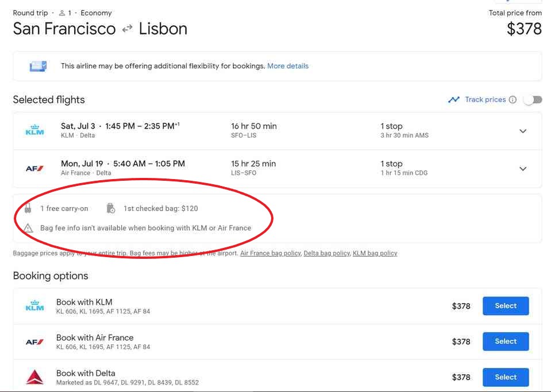Click the 'Marketed as DL 9647' flight numbers text
Viewport: 551px width, 392px height.
click(128, 382)
